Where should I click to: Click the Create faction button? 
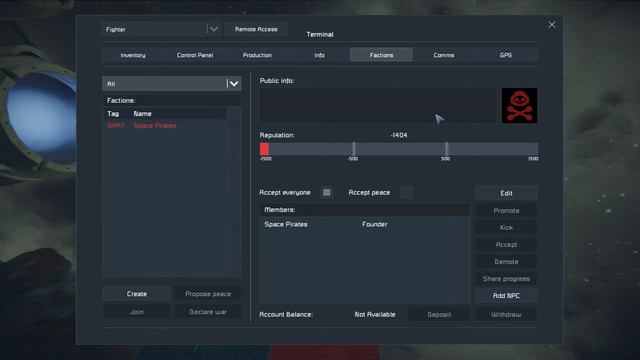(137, 294)
